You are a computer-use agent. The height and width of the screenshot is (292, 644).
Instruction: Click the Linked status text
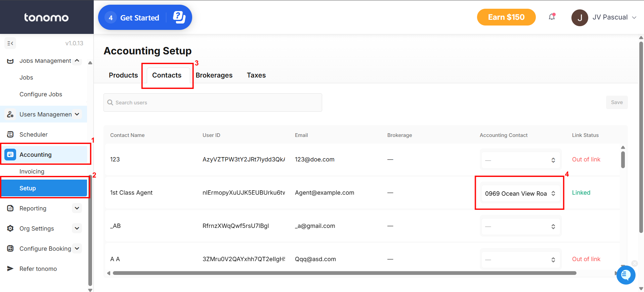pyautogui.click(x=581, y=193)
